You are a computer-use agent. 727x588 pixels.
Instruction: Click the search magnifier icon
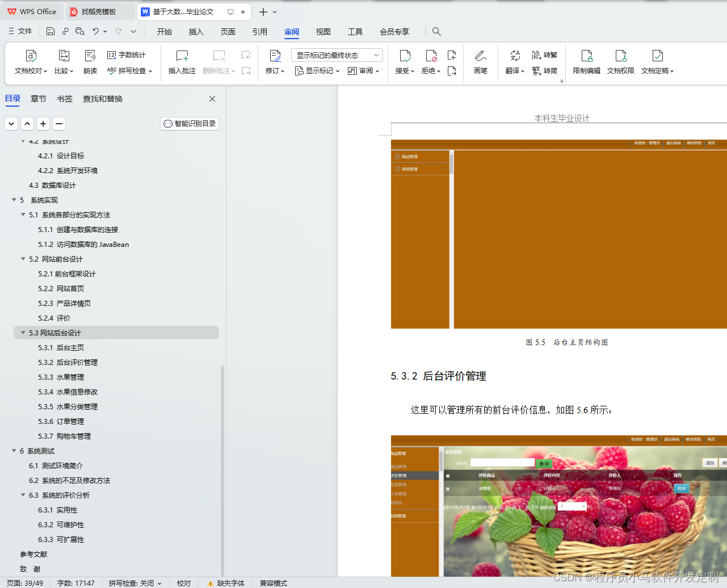[x=436, y=31]
